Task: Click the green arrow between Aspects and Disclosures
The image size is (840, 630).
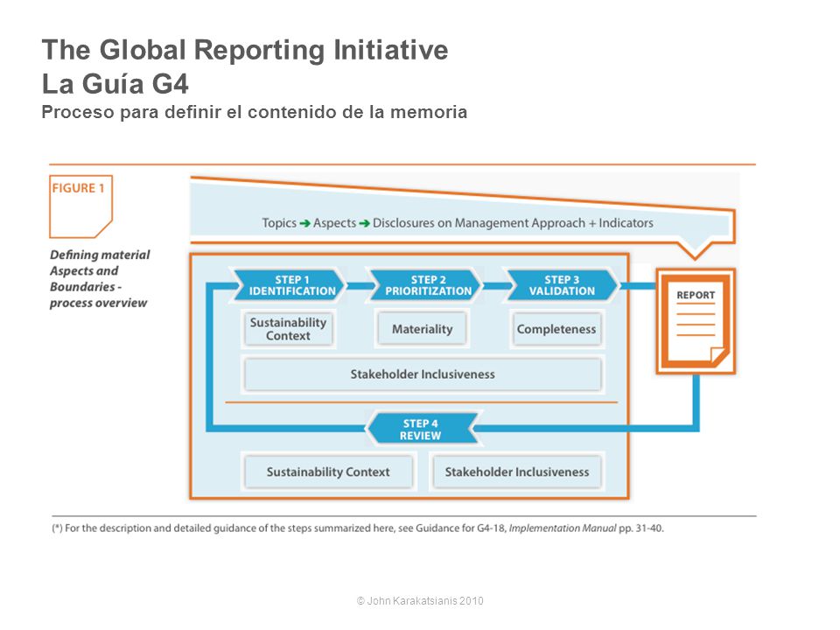Action: pos(364,223)
